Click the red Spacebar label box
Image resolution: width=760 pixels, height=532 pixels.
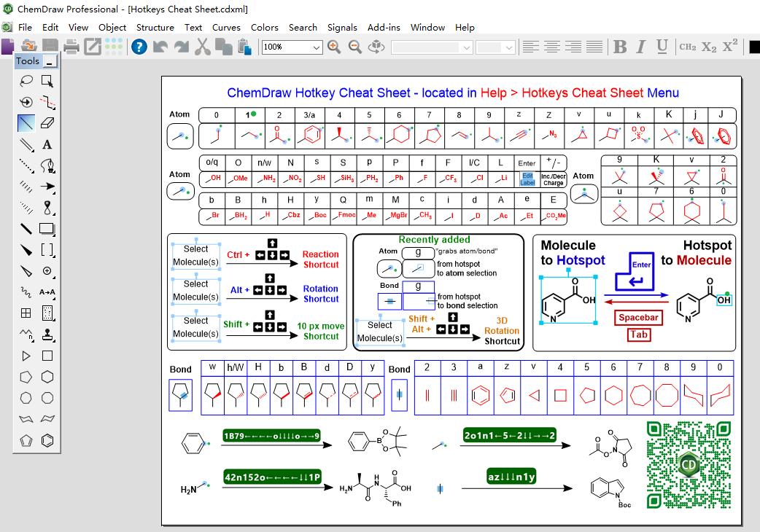click(x=639, y=317)
